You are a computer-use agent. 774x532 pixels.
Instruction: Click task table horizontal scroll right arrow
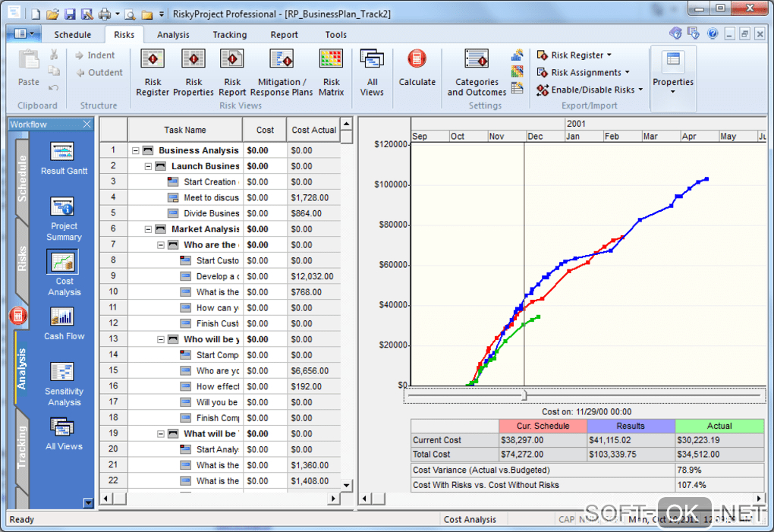click(334, 499)
